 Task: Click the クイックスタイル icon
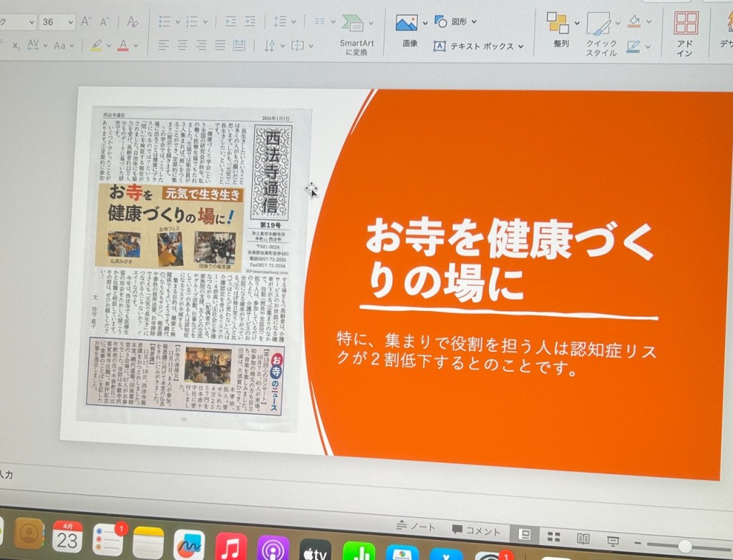pyautogui.click(x=598, y=24)
